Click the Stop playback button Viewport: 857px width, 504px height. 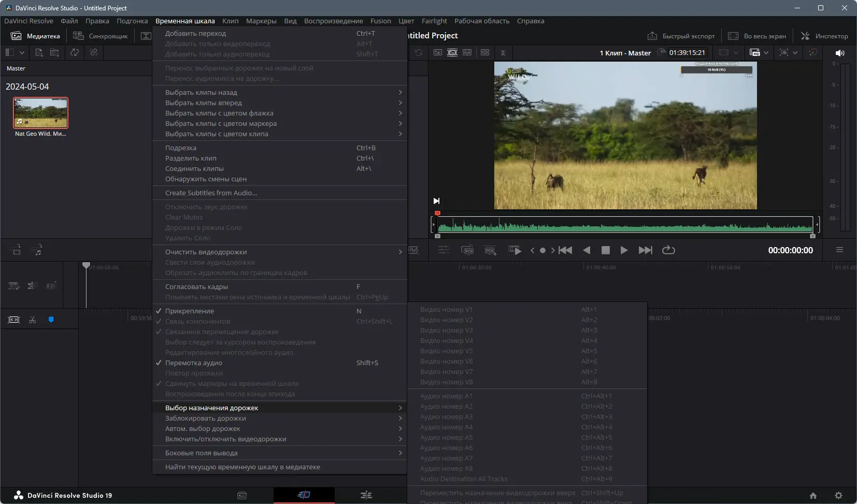(x=605, y=250)
